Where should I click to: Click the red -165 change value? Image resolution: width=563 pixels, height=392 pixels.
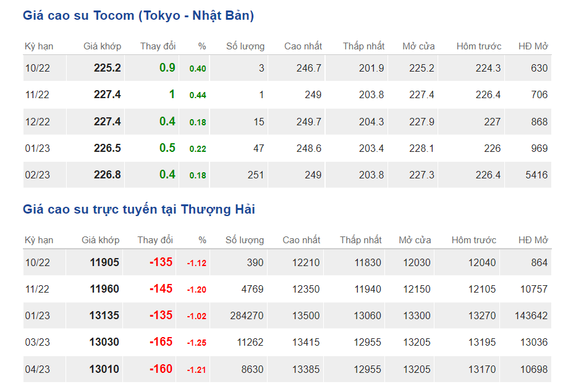pos(161,342)
